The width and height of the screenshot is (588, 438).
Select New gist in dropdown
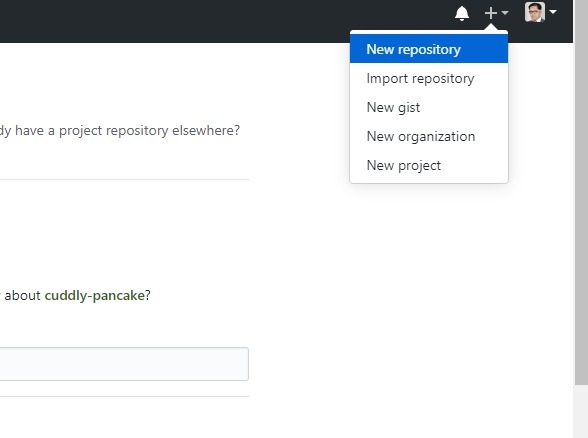point(429,107)
